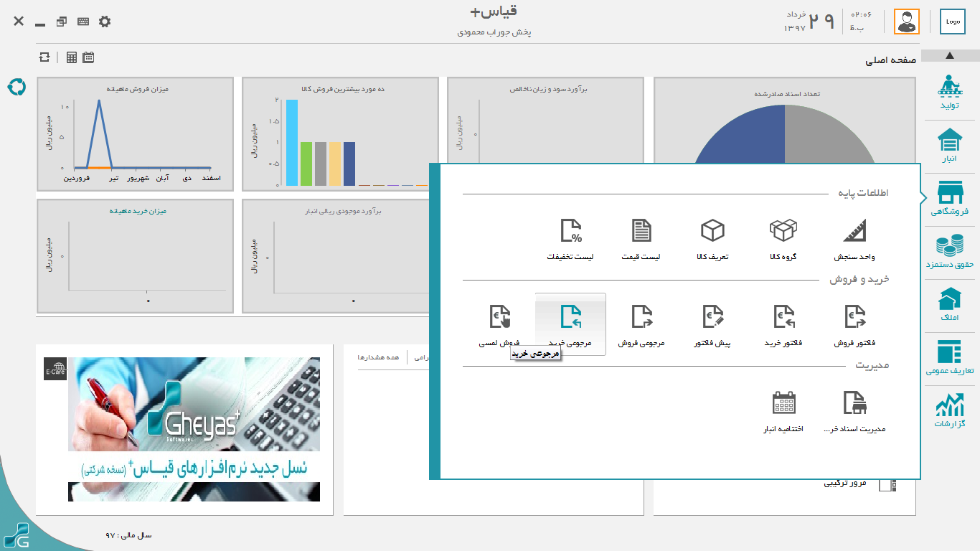
Task: Open the برآورد موجودی ریالی انبار chart
Action: click(x=336, y=256)
